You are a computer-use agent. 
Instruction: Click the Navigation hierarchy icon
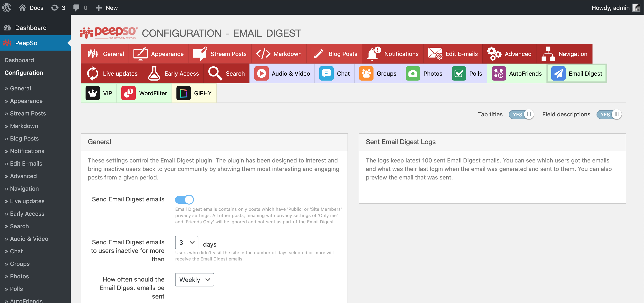(x=548, y=54)
